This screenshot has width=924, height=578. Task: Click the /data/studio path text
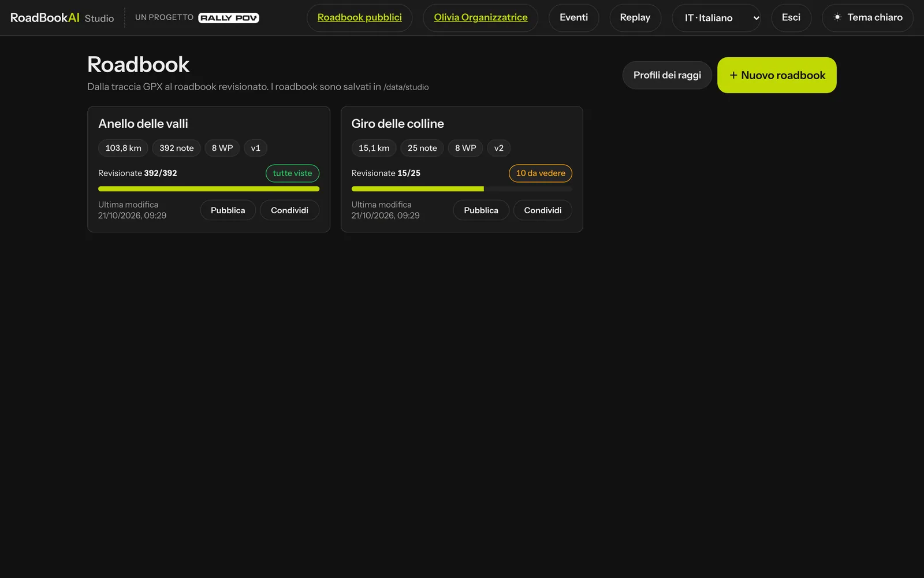[x=406, y=87]
